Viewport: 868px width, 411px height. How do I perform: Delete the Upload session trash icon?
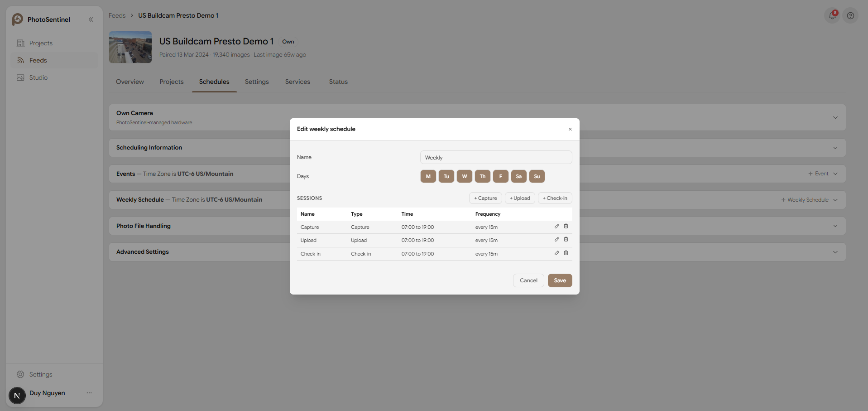[566, 239]
